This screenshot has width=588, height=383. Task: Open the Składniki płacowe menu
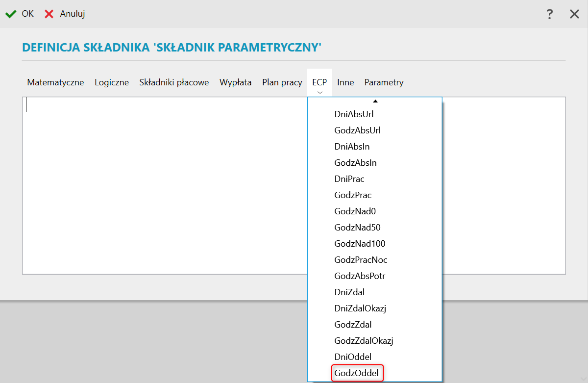pyautogui.click(x=174, y=82)
